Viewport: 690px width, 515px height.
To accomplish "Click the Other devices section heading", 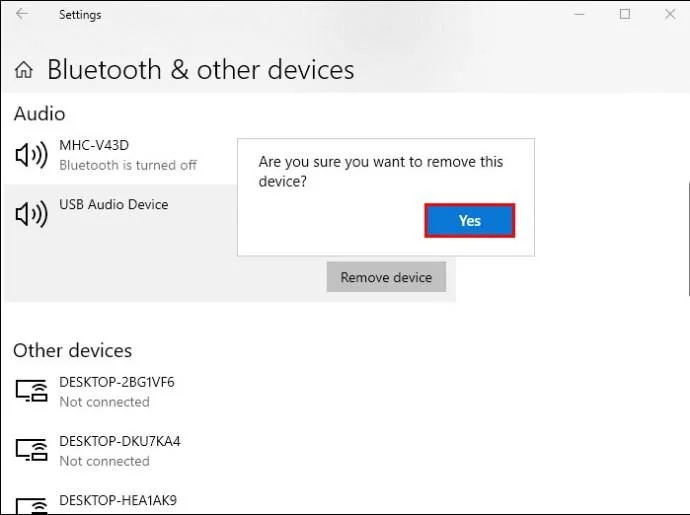I will 73,350.
